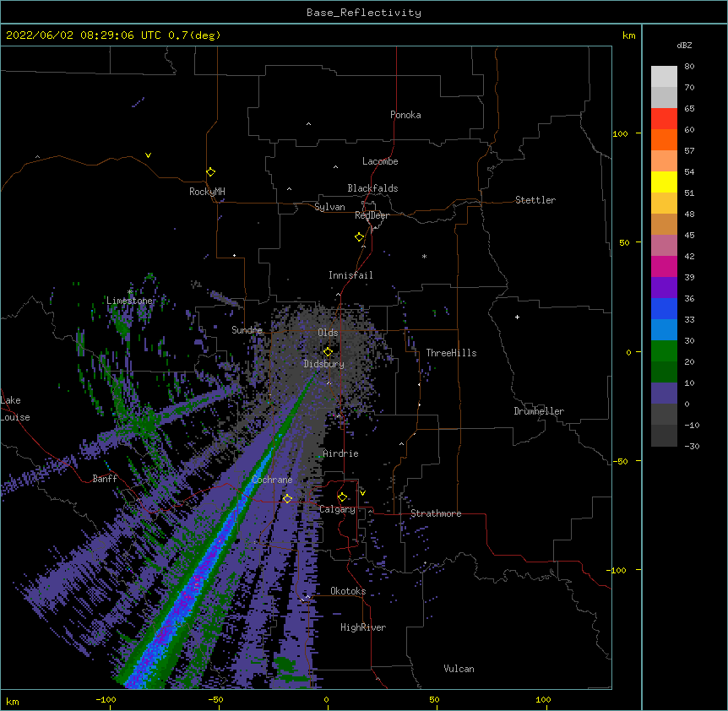Click the Drumheller town label

point(539,411)
